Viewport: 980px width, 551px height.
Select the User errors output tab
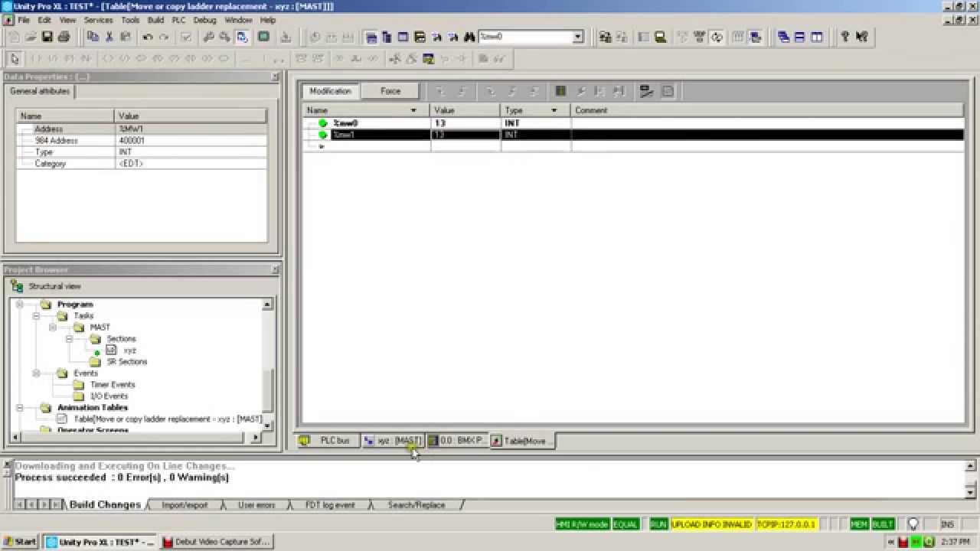[256, 505]
